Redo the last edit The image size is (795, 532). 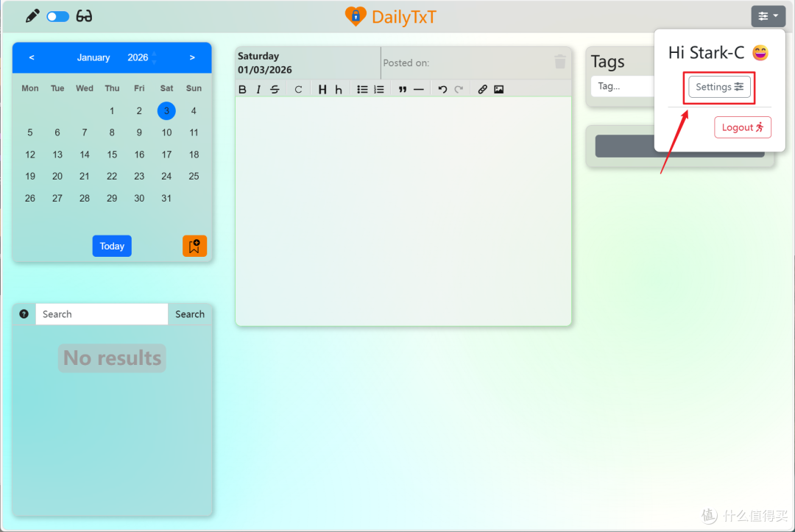[459, 90]
